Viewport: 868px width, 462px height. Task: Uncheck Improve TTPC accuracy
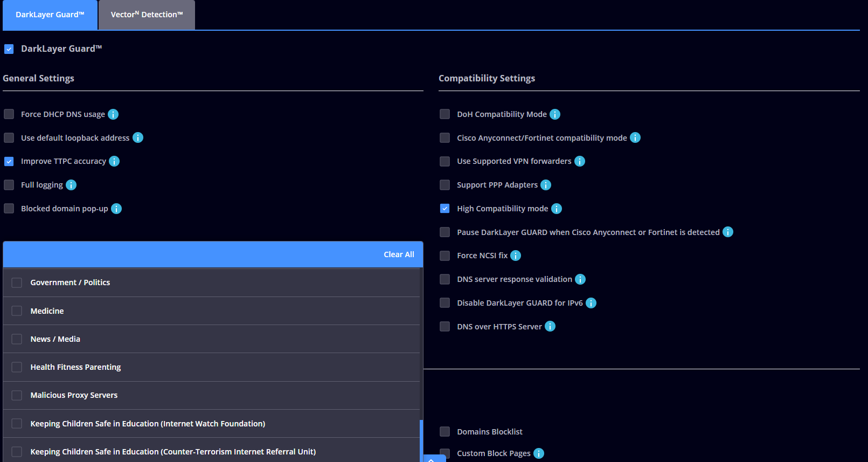click(x=9, y=161)
